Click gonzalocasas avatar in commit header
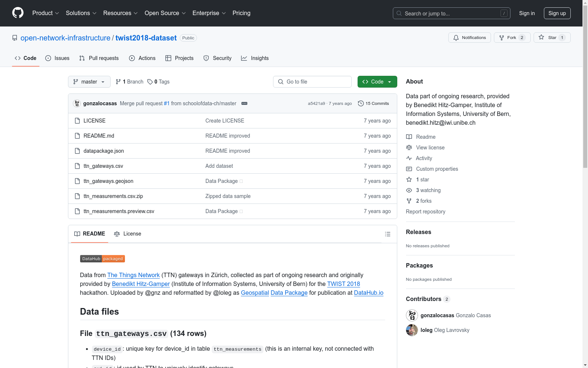588x368 pixels. pyautogui.click(x=77, y=103)
